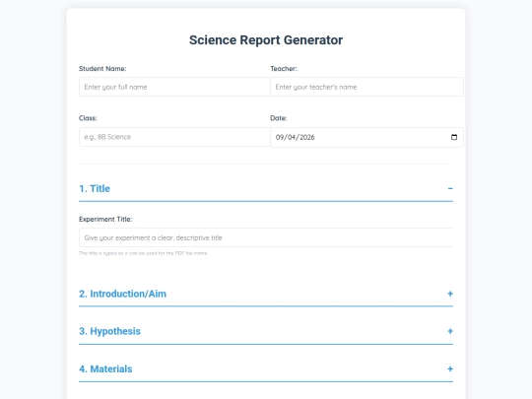Click the Teacher label

[x=284, y=69]
